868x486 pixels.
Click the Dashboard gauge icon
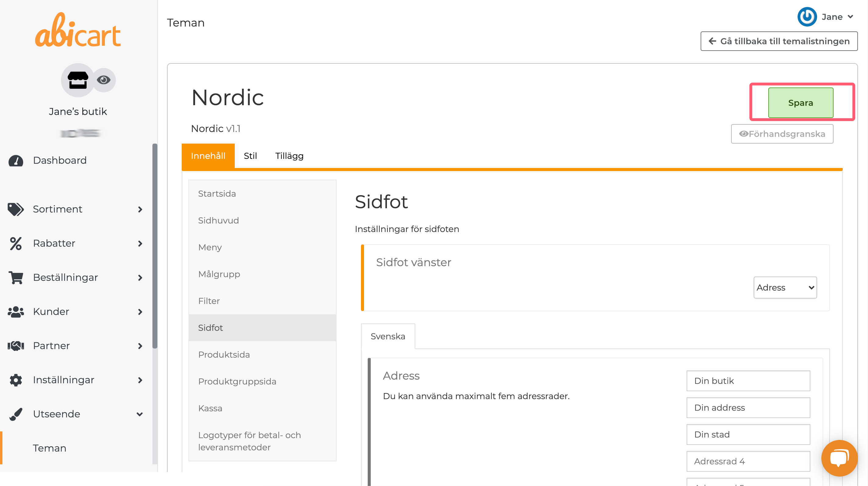click(x=16, y=161)
